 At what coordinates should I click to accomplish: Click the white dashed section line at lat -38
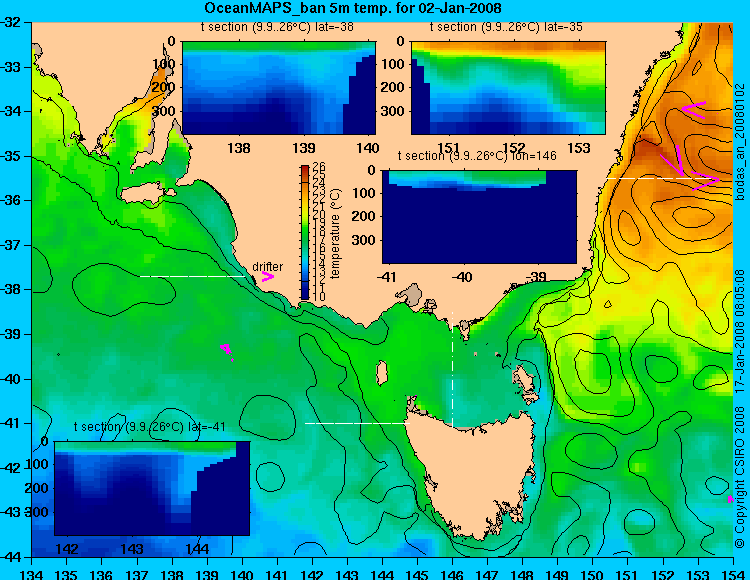pyautogui.click(x=192, y=276)
